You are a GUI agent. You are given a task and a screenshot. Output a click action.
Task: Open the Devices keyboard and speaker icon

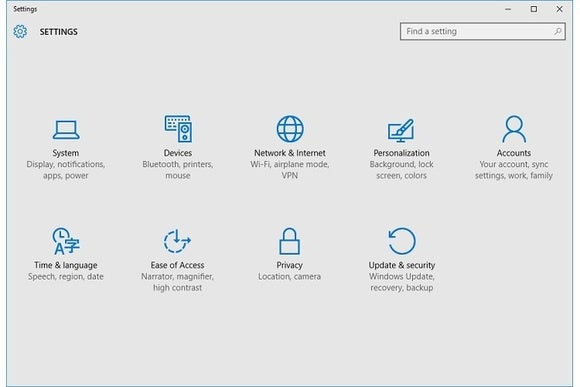178,129
